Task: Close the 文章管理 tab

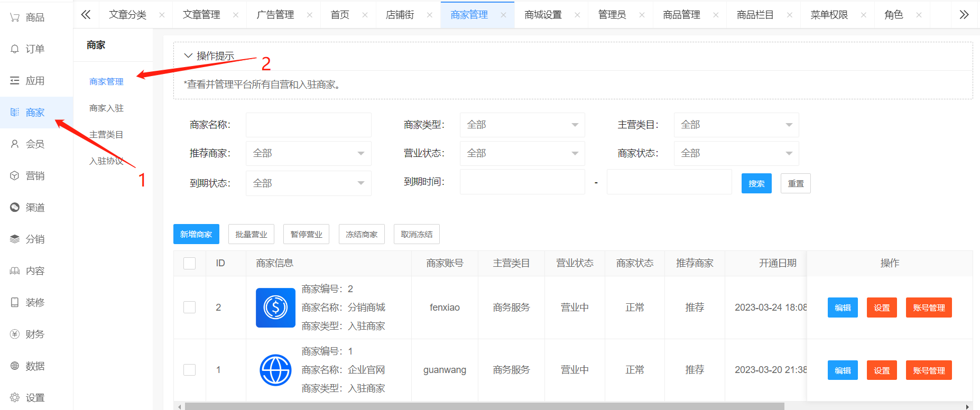Action: (236, 15)
